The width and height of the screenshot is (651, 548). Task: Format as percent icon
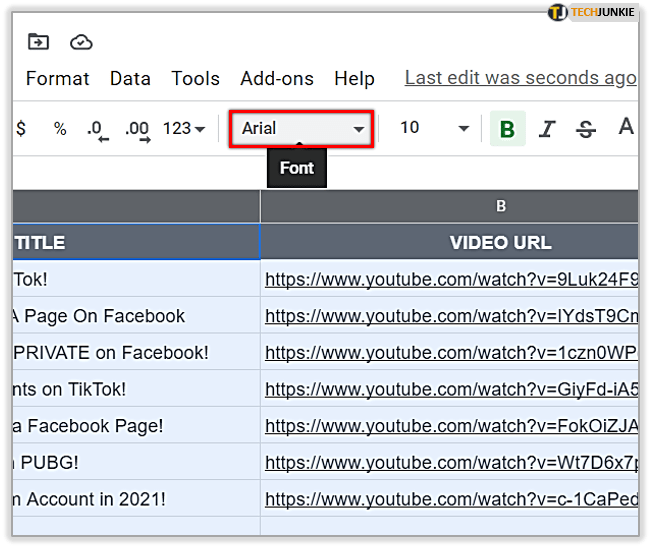60,129
